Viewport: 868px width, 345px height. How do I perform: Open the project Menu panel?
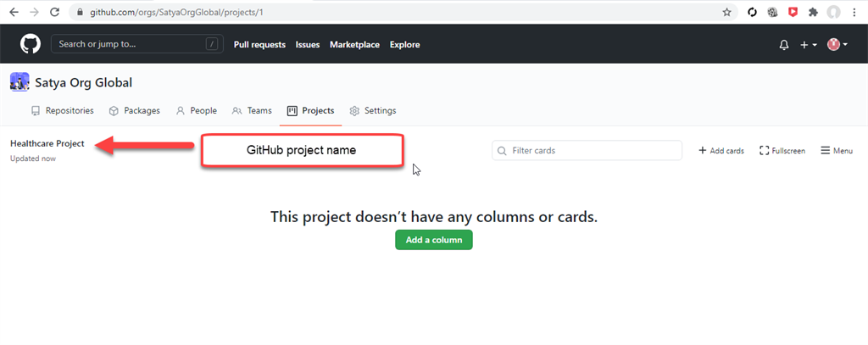[836, 151]
